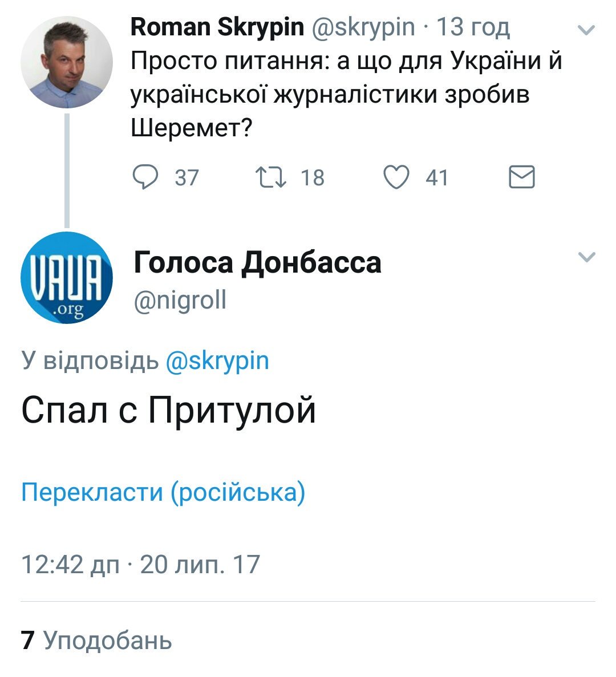View the '7 Уподобань' likes list
616x677 pixels.
(96, 640)
